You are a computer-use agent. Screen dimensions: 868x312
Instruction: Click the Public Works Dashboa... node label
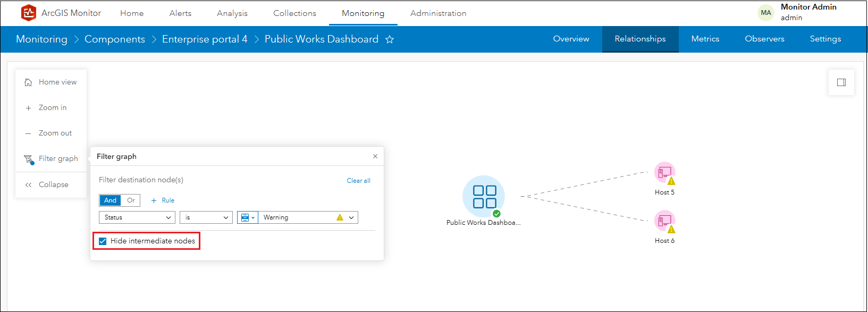(x=484, y=223)
